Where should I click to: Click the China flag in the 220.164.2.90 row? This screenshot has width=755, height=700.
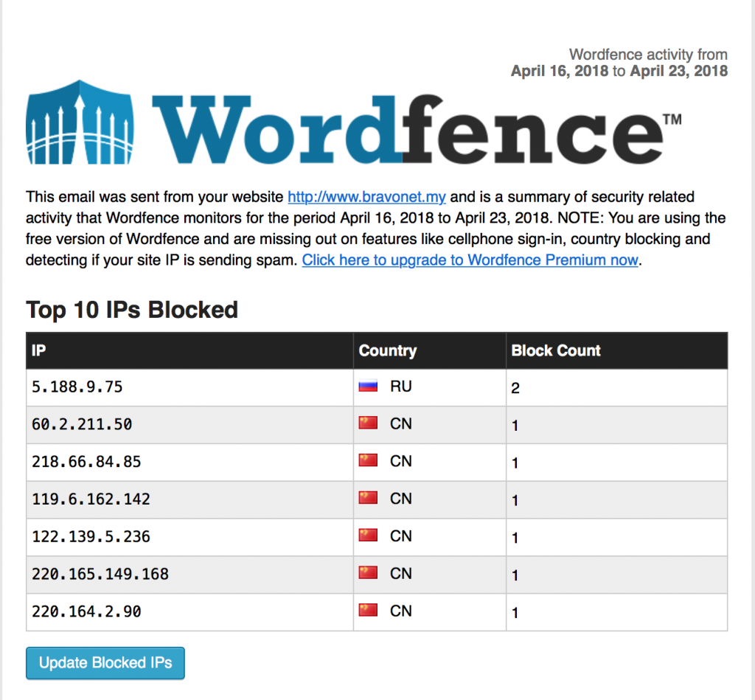pos(368,611)
